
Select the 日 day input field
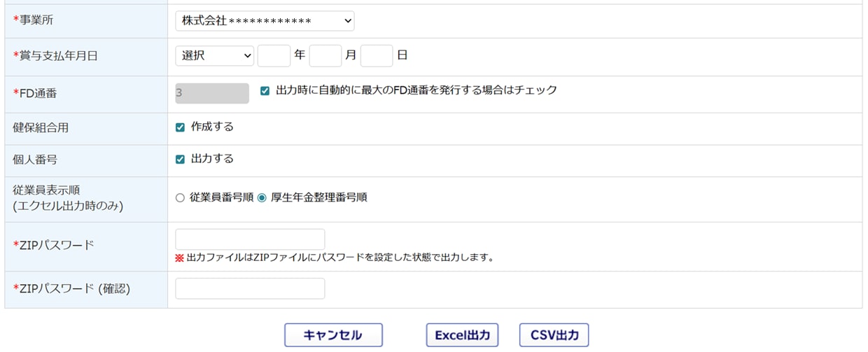pyautogui.click(x=377, y=55)
